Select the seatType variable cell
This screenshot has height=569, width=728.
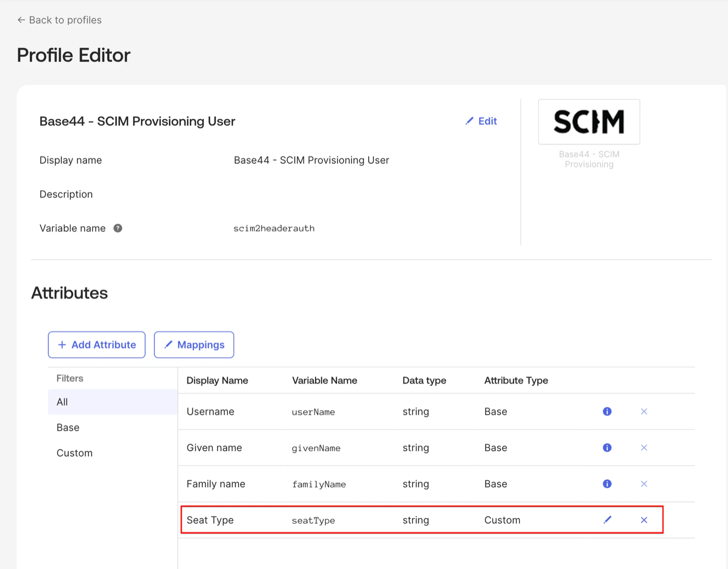pos(314,521)
